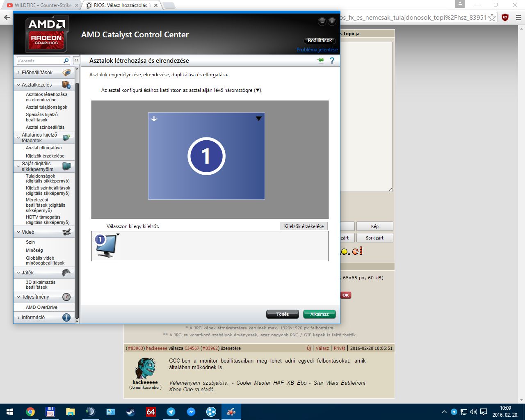
Task: Expand the Információ section
Action: pyautogui.click(x=18, y=317)
